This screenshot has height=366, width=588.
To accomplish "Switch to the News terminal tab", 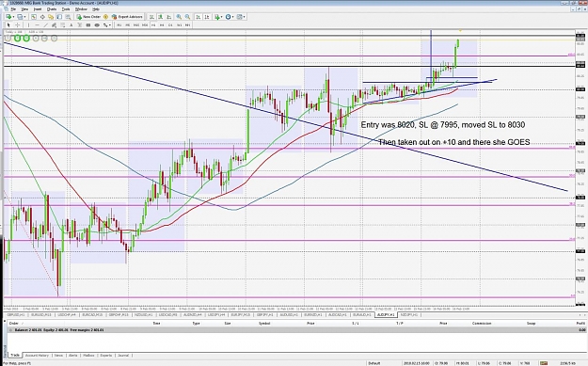I will [58, 355].
